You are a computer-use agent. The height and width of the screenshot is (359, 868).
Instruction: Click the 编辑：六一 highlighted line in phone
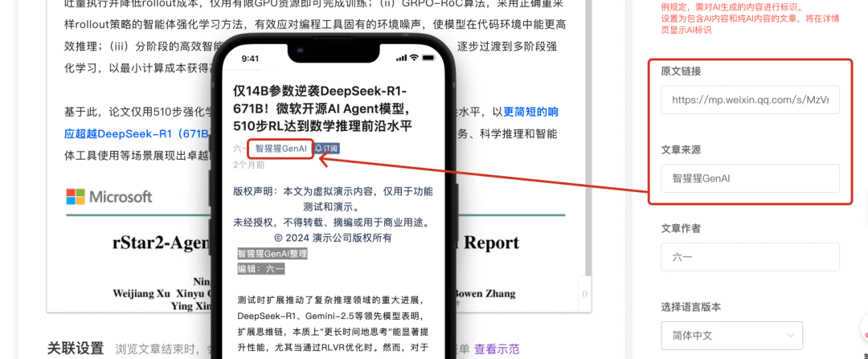tap(260, 269)
